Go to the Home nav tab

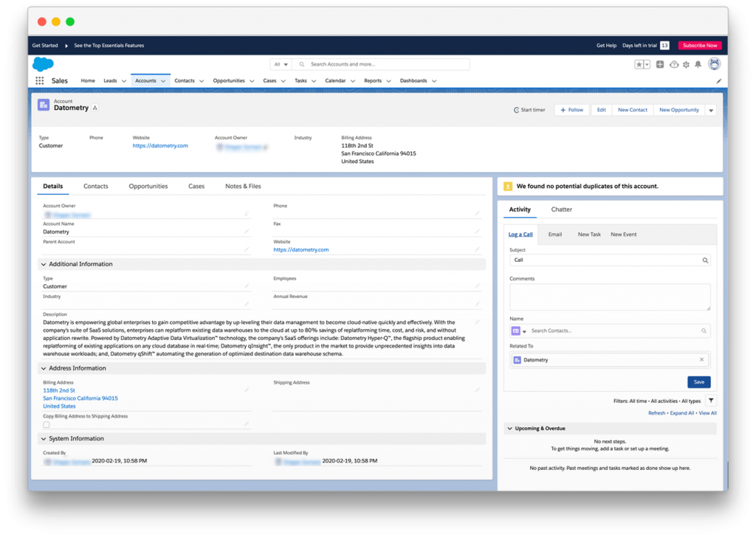click(88, 81)
